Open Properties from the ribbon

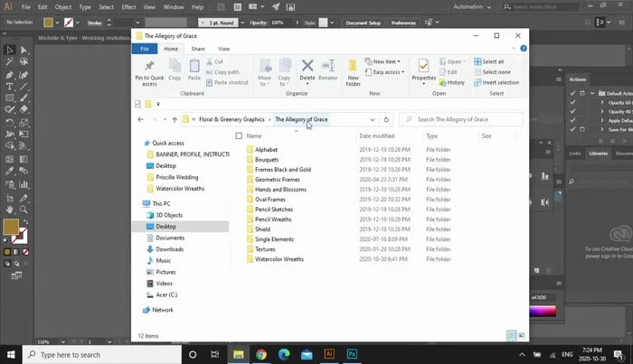coord(423,70)
